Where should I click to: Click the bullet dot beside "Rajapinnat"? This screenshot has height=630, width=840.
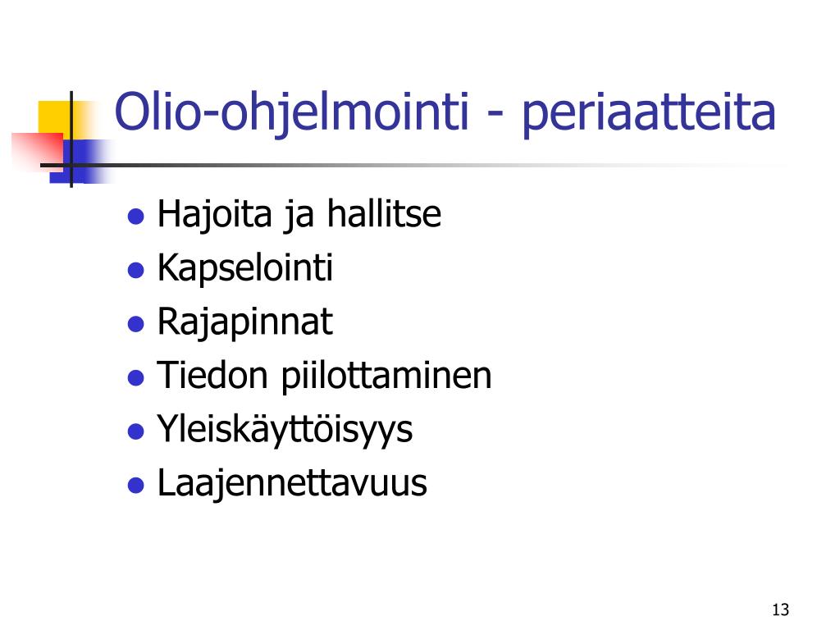coord(136,324)
